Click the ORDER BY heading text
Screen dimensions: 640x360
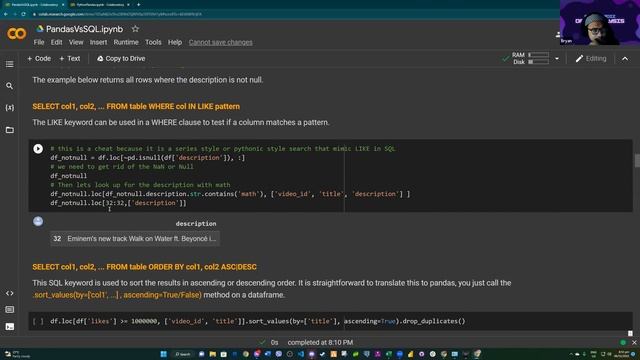tap(144, 267)
